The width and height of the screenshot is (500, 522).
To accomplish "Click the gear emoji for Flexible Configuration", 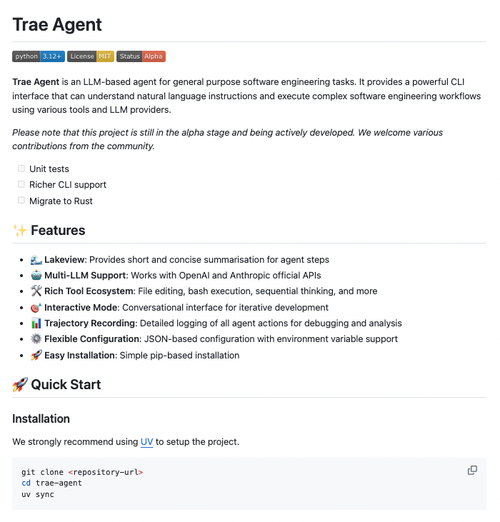I will [x=36, y=339].
